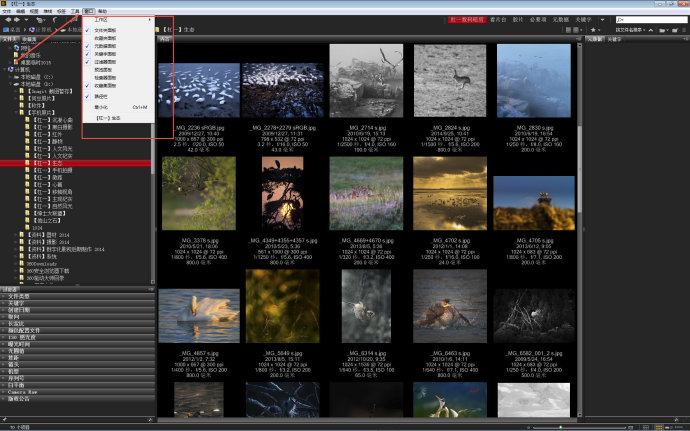Go back with the left arrow icon
Image resolution: width=690 pixels, height=431 pixels.
click(8, 20)
